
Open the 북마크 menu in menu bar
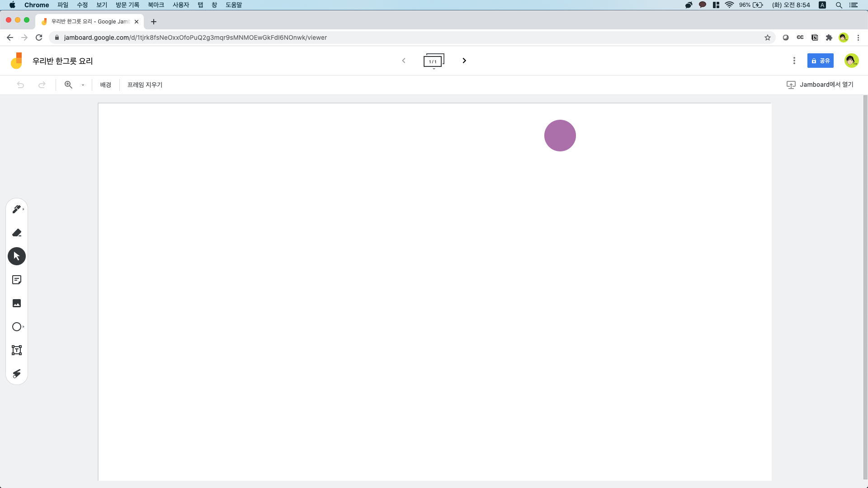[x=156, y=5]
